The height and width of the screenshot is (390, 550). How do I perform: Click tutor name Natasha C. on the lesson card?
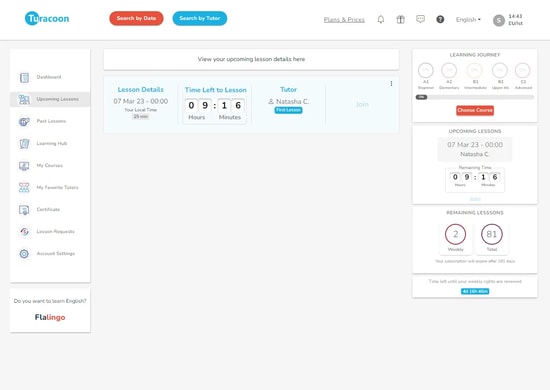click(292, 101)
